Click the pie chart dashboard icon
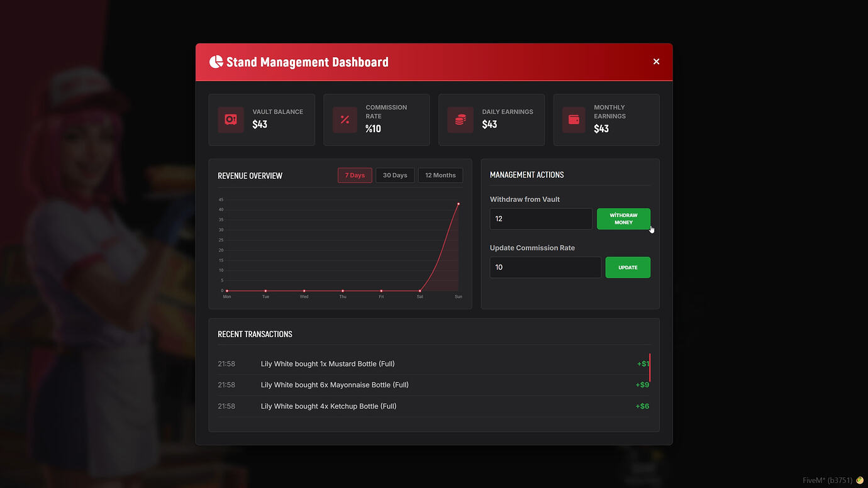 click(x=216, y=62)
